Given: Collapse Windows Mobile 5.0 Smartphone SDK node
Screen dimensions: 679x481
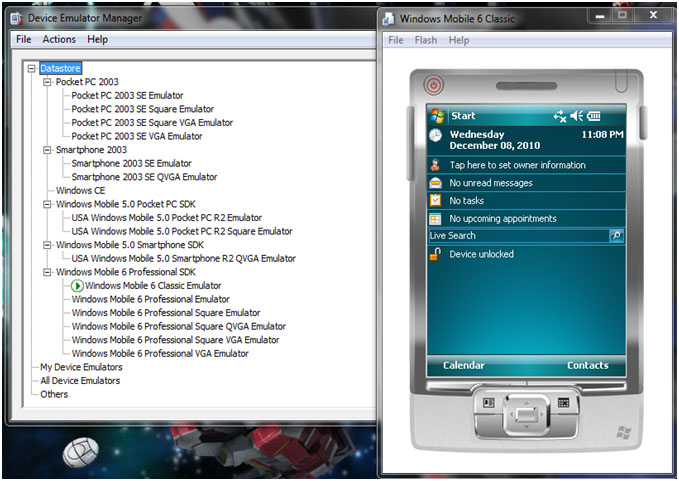Looking at the screenshot, I should [47, 245].
